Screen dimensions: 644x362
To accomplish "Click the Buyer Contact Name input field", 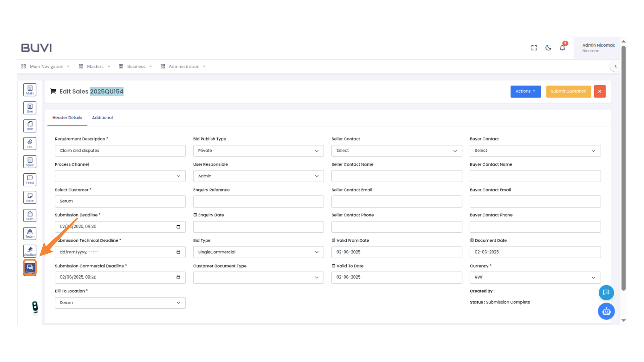I will click(535, 176).
